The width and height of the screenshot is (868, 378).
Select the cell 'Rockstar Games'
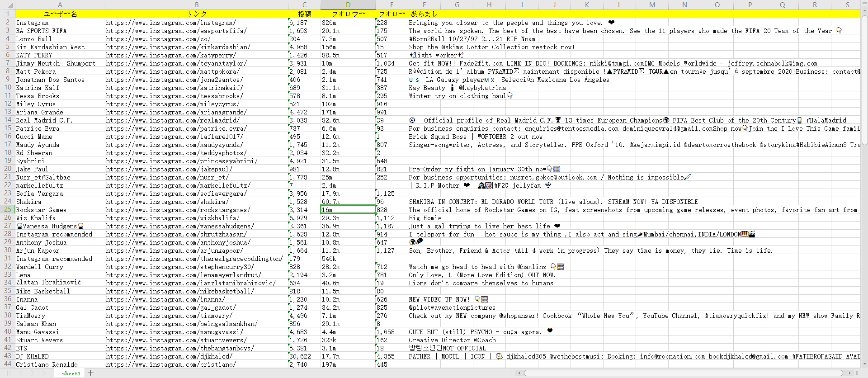click(x=60, y=209)
